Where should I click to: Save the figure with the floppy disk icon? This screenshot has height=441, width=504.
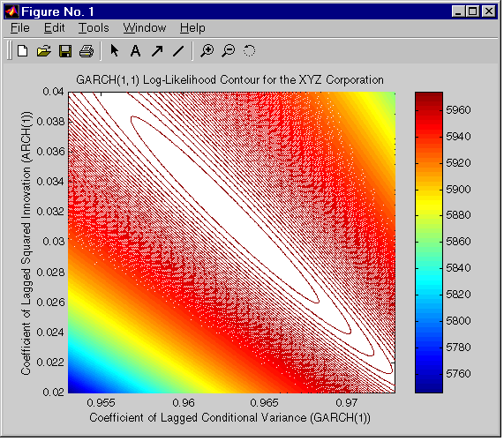tap(65, 51)
